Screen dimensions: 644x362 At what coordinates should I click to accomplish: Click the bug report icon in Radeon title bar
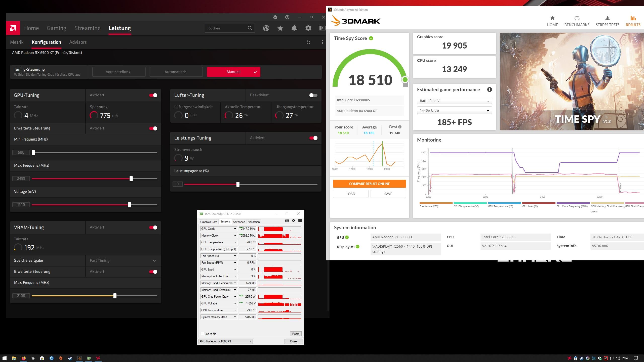275,17
